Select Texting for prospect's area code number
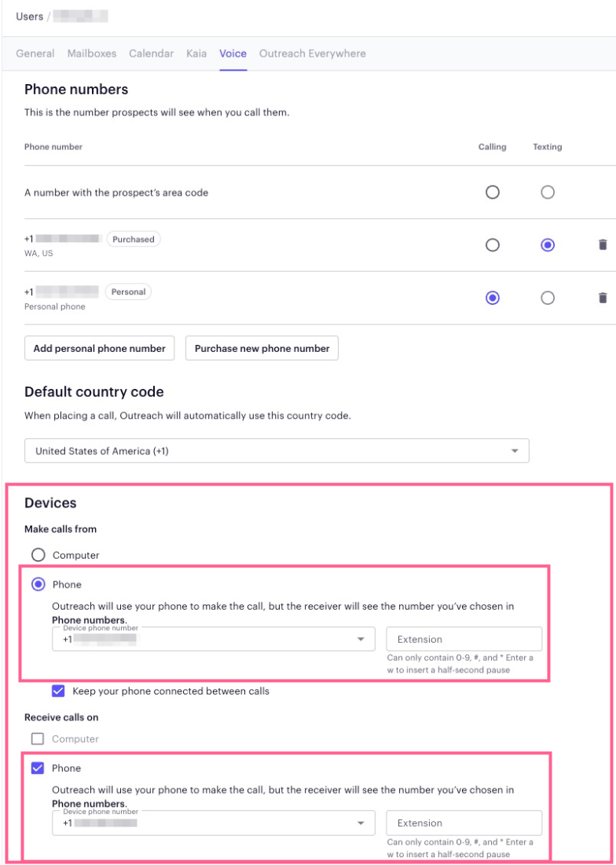Screen dimensions: 616x865 (x=547, y=192)
